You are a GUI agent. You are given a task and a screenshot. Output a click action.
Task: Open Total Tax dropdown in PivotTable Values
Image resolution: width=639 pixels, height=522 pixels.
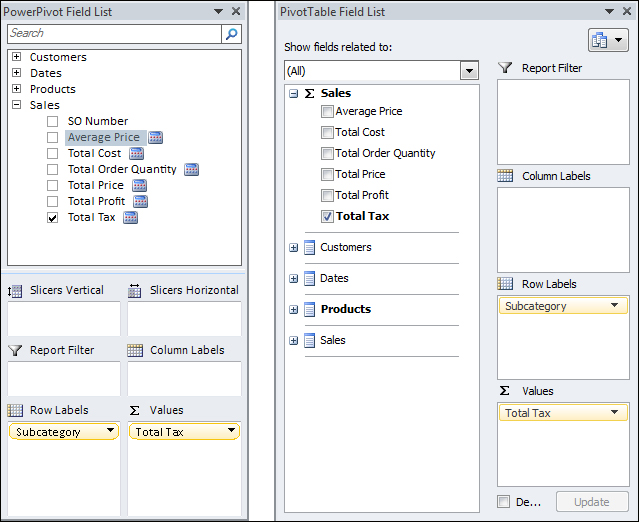(614, 412)
